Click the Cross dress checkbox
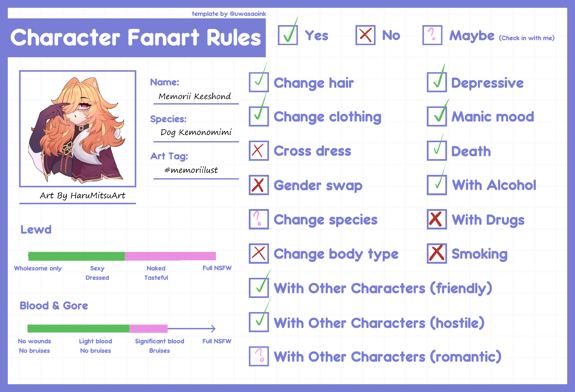The image size is (575, 392). point(259,150)
